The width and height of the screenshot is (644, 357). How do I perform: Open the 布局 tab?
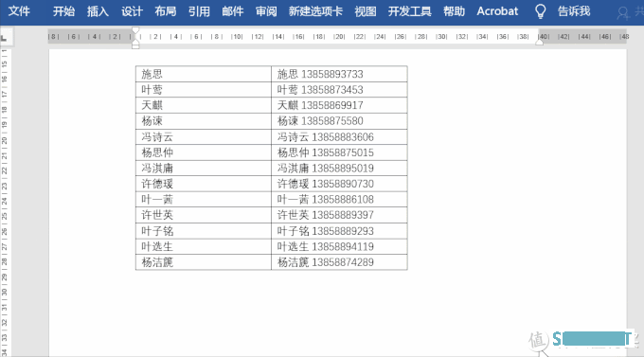coord(166,11)
